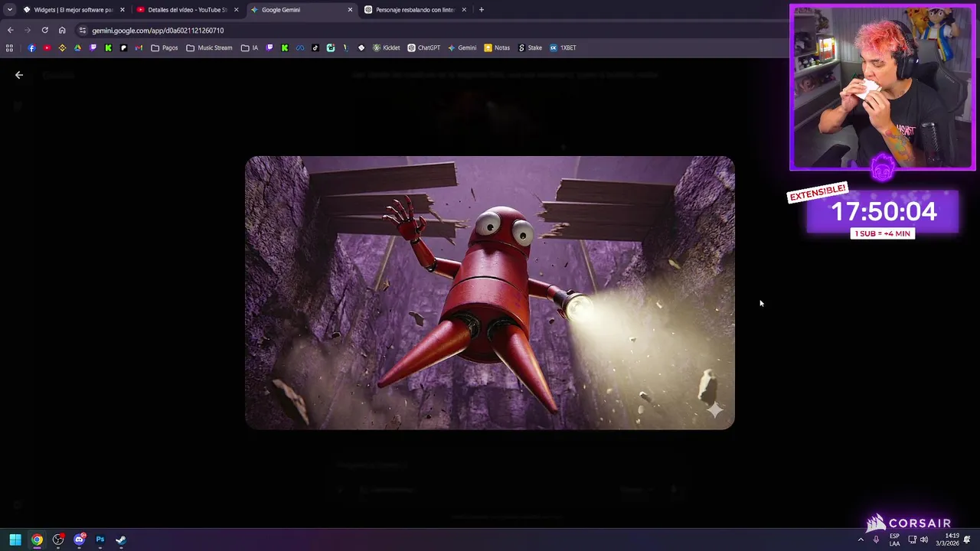The image size is (980, 551).
Task: Open the Kick bookmark right before Meta icon
Action: [285, 47]
